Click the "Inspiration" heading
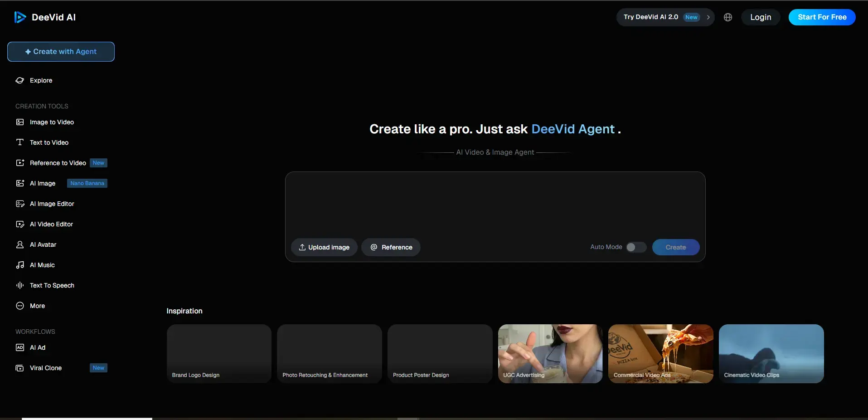 point(184,311)
